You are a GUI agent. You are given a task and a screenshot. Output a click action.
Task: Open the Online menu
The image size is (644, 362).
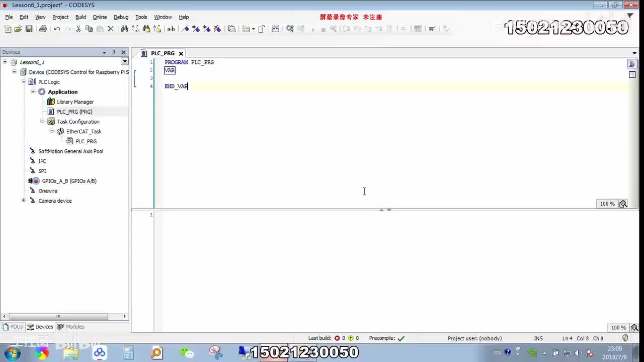point(100,17)
